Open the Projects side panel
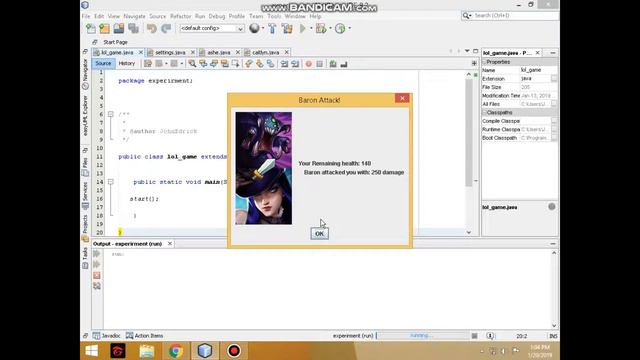Image resolution: width=640 pixels, height=360 pixels. point(85,228)
